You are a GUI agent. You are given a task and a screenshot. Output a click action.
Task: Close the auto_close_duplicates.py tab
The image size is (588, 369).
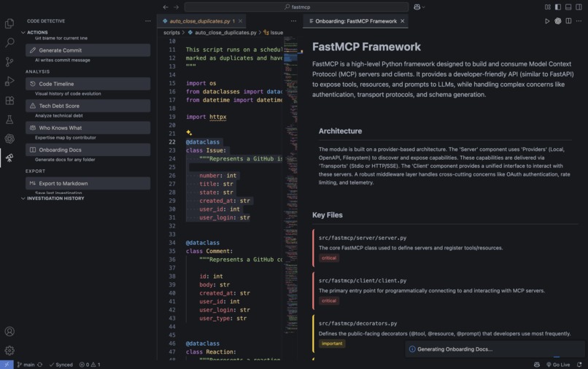click(240, 21)
